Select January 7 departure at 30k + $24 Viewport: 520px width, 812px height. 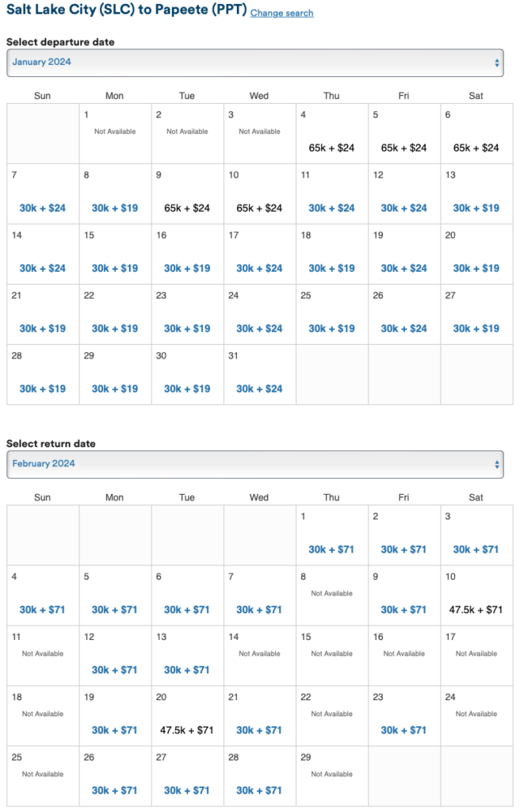pos(43,208)
